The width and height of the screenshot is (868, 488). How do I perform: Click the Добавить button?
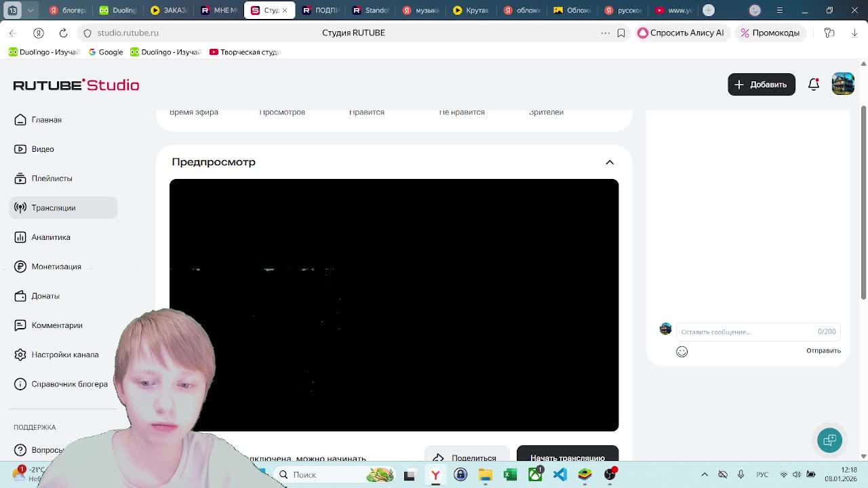tap(762, 85)
